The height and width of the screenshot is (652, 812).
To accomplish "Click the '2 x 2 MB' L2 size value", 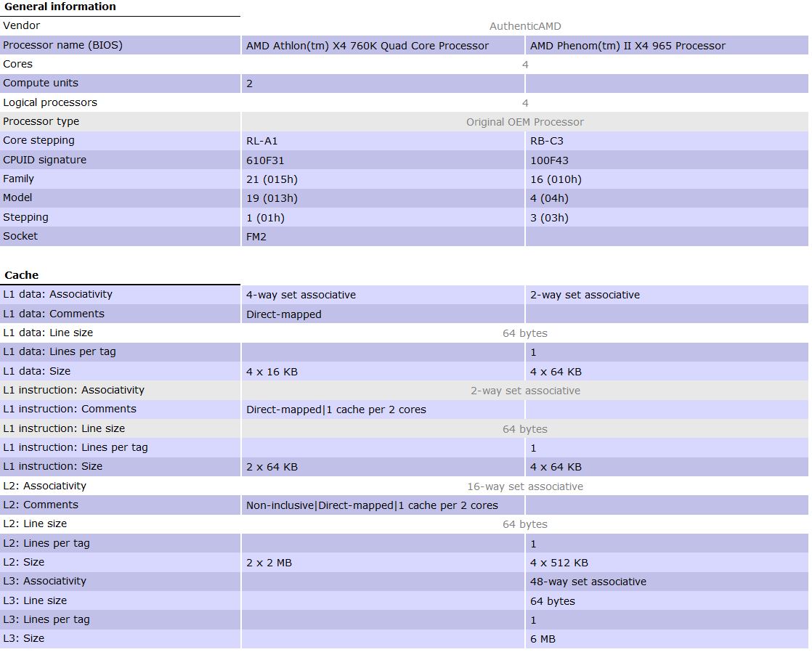I will point(269,563).
